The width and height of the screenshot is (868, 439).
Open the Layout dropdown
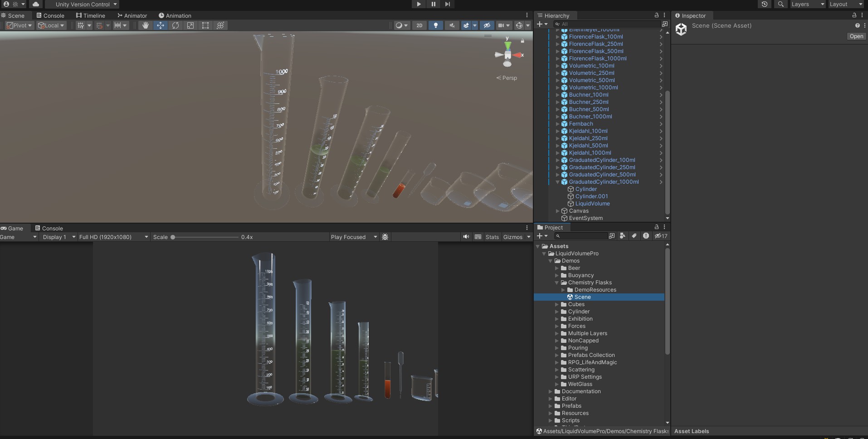pyautogui.click(x=845, y=4)
